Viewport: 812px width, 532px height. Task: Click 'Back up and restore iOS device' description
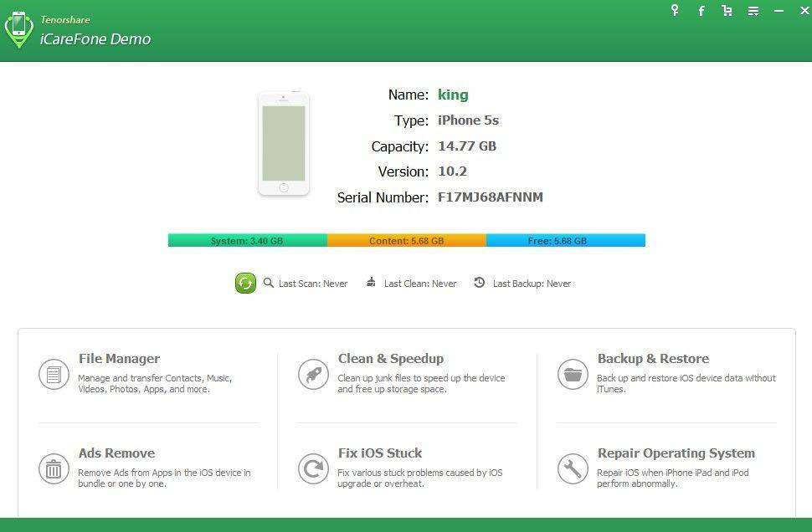(x=686, y=383)
